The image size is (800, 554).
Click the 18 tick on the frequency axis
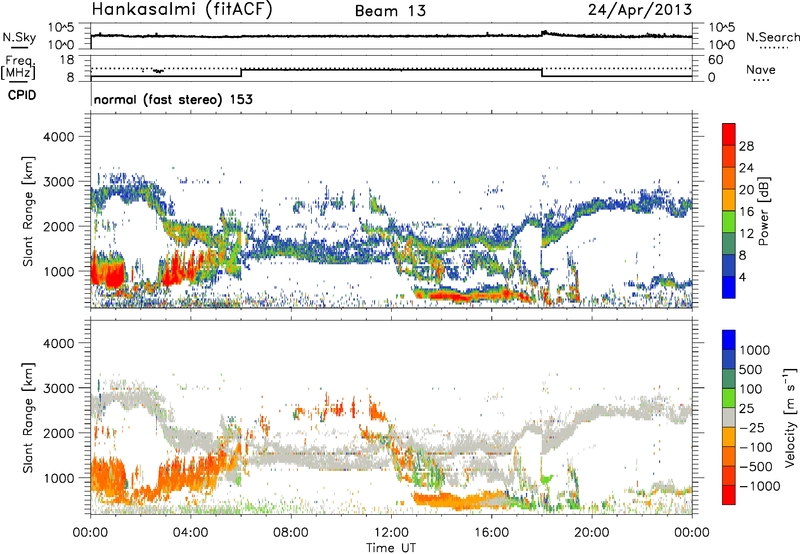(67, 60)
